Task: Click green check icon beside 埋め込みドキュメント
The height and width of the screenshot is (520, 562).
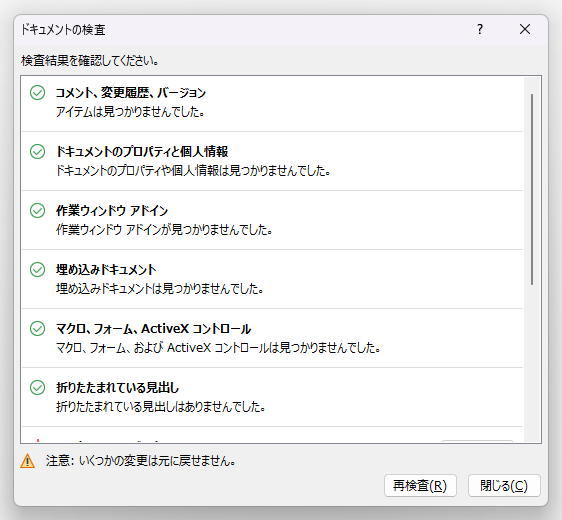Action: 37,269
